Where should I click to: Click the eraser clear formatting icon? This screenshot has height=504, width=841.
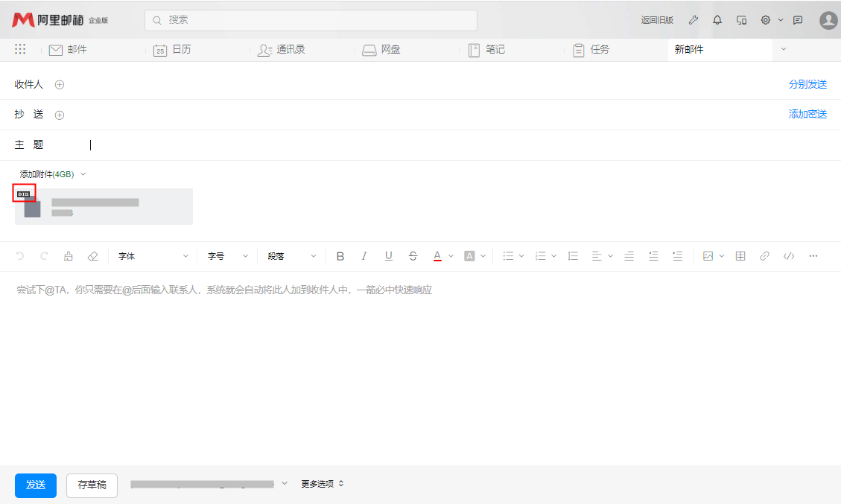click(x=92, y=256)
